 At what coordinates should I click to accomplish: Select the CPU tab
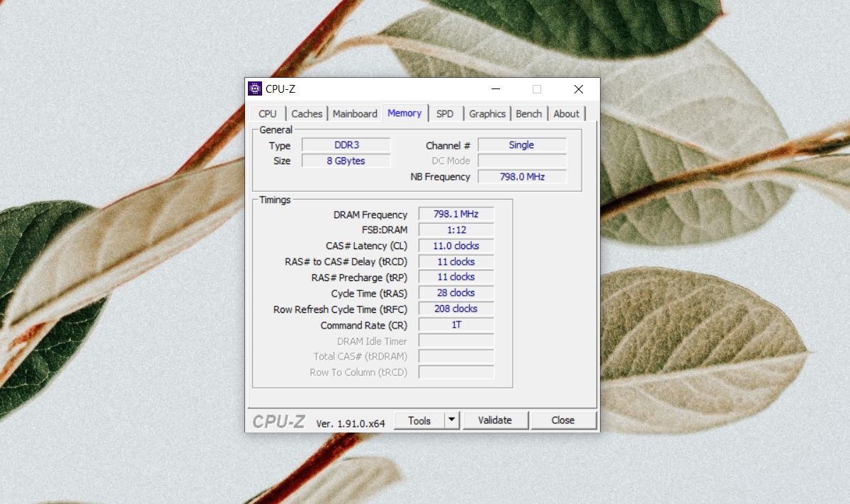267,113
